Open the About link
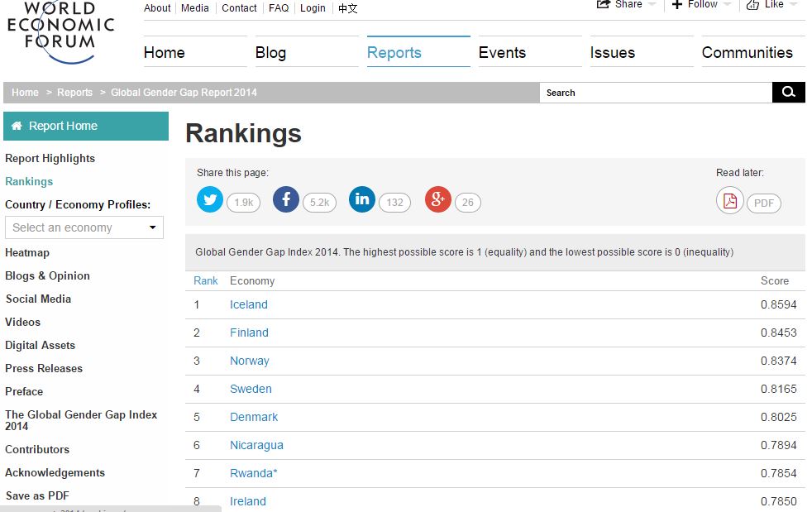 (x=157, y=7)
